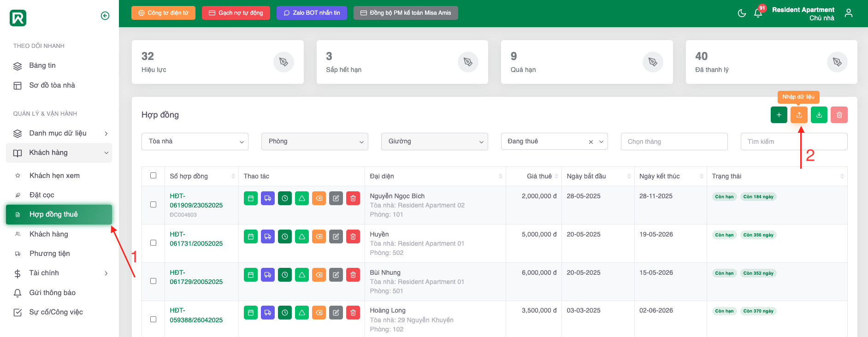
Task: Open Sơ đồ tòa nhà in the sidebar
Action: tap(59, 85)
